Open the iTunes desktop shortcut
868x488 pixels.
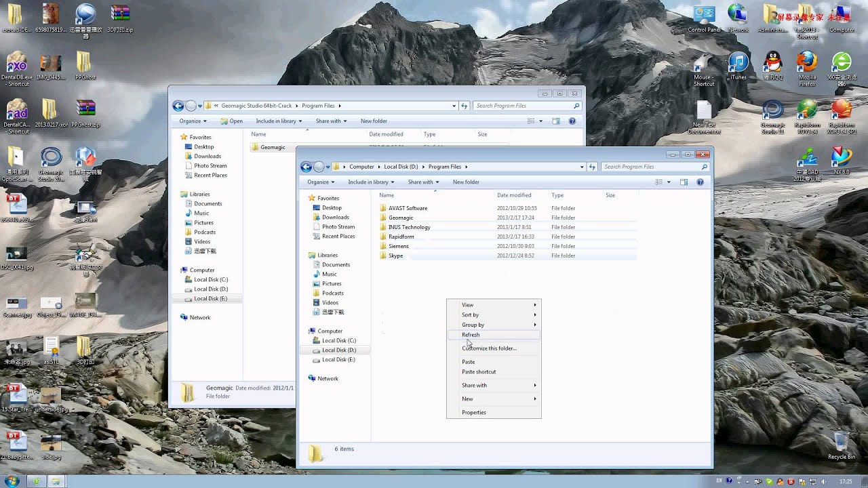pos(738,66)
